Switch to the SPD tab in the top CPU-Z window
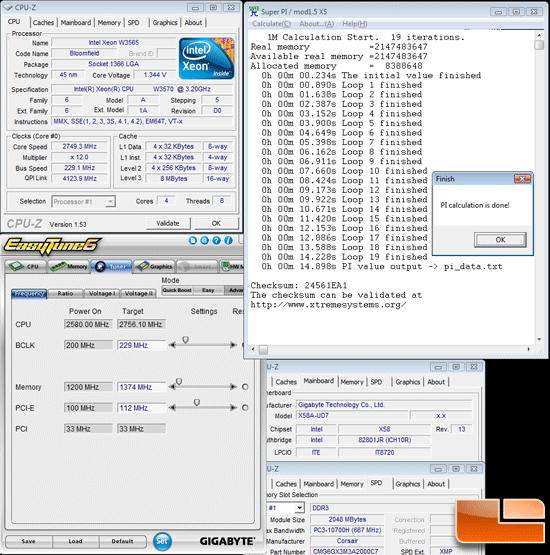Viewport: 550px width, 555px height. tap(133, 23)
